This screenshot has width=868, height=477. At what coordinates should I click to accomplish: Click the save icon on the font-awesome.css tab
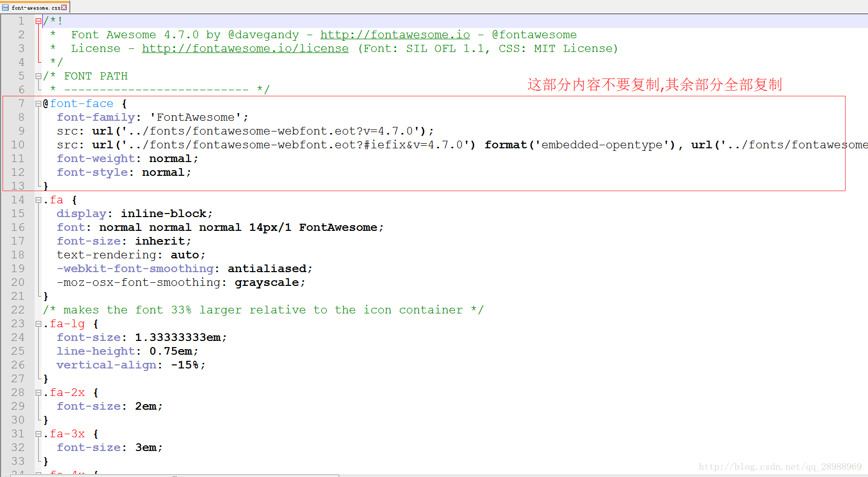click(x=6, y=8)
